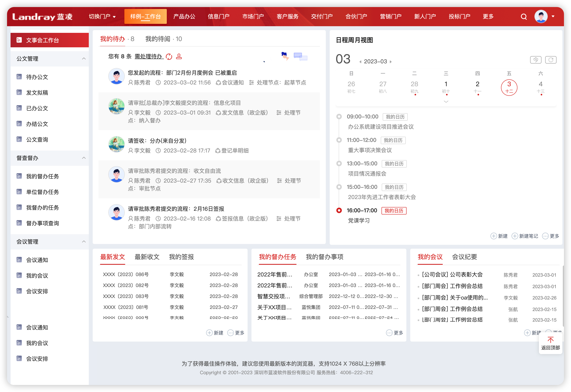Collapse the 公文管理 section
The image size is (571, 392).
(x=84, y=58)
